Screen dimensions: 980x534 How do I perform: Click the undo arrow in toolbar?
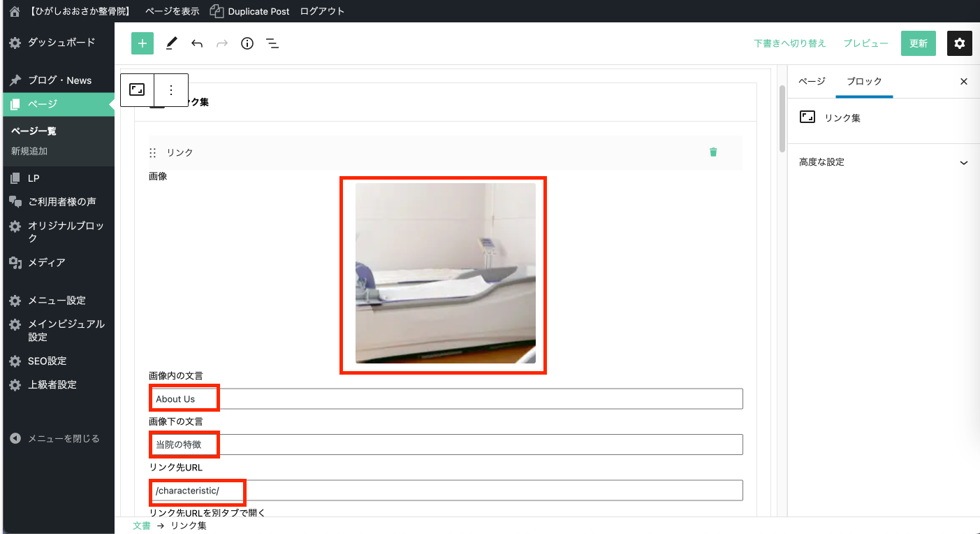pyautogui.click(x=197, y=43)
